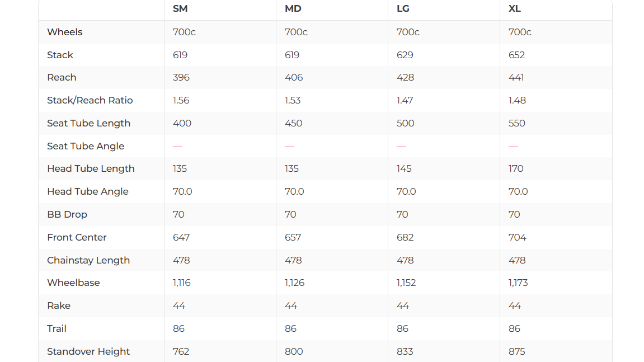Screen dimensions: 644x362
Task: Select the XL Head Tube Length 170
Action: click(x=516, y=168)
